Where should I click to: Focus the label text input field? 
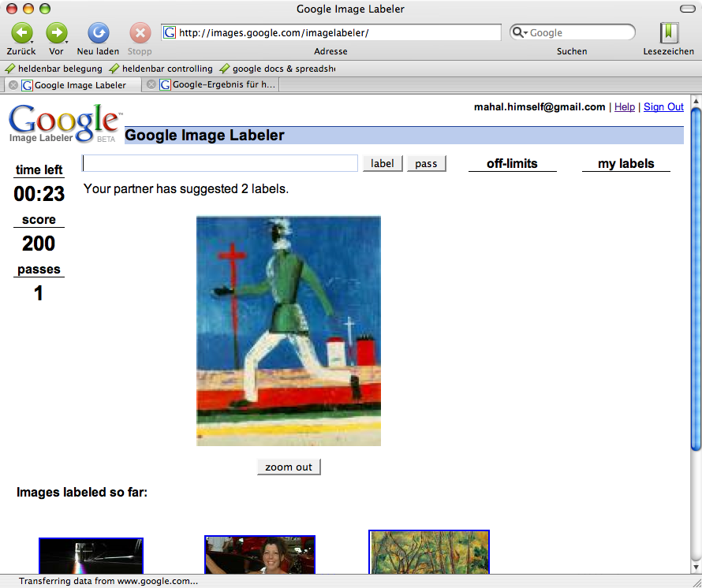(220, 163)
